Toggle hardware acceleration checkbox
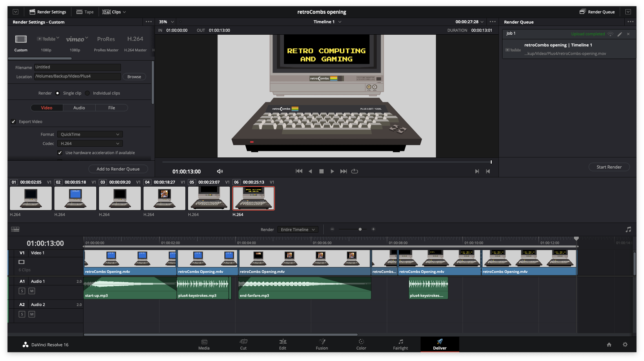 pyautogui.click(x=60, y=153)
